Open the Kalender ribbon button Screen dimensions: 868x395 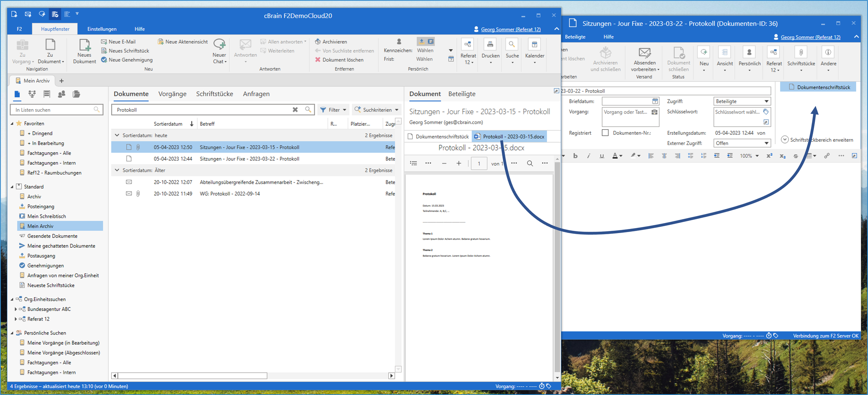tap(534, 44)
